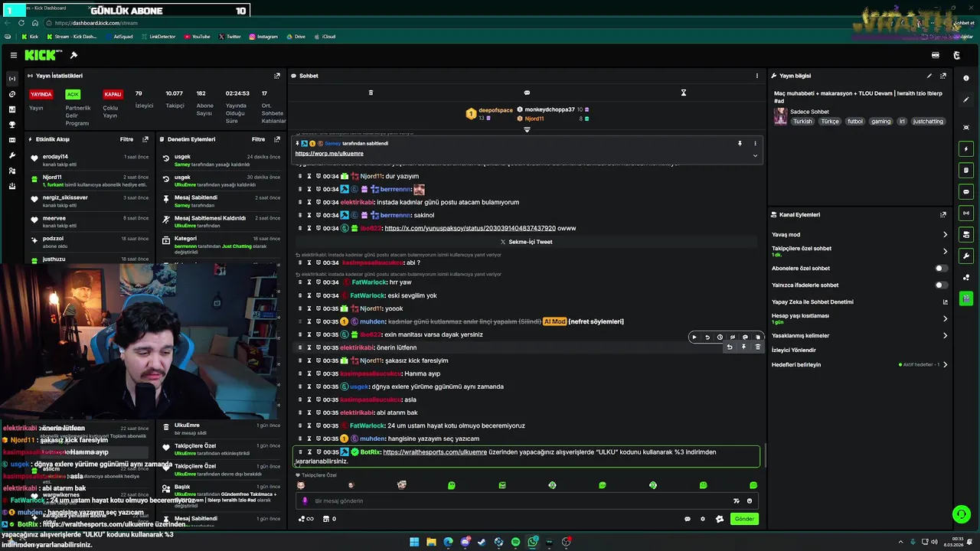Open wraithesports.com/ulkuemre link in BotRix message

[x=435, y=452]
